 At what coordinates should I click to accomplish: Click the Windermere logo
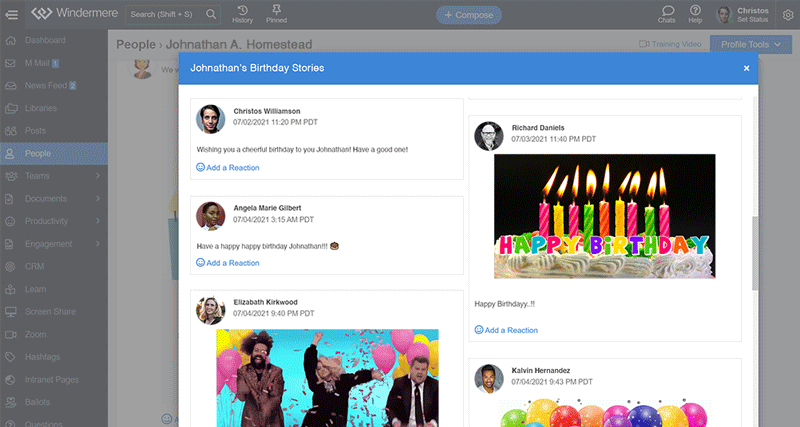(74, 13)
